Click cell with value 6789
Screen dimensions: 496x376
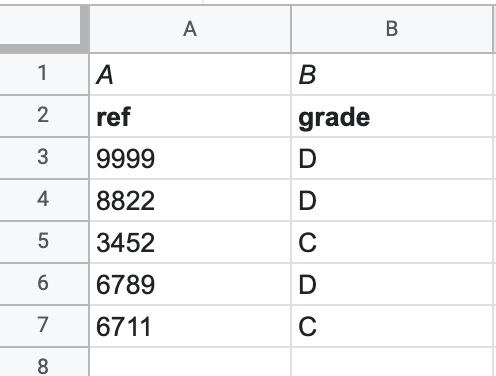(190, 284)
